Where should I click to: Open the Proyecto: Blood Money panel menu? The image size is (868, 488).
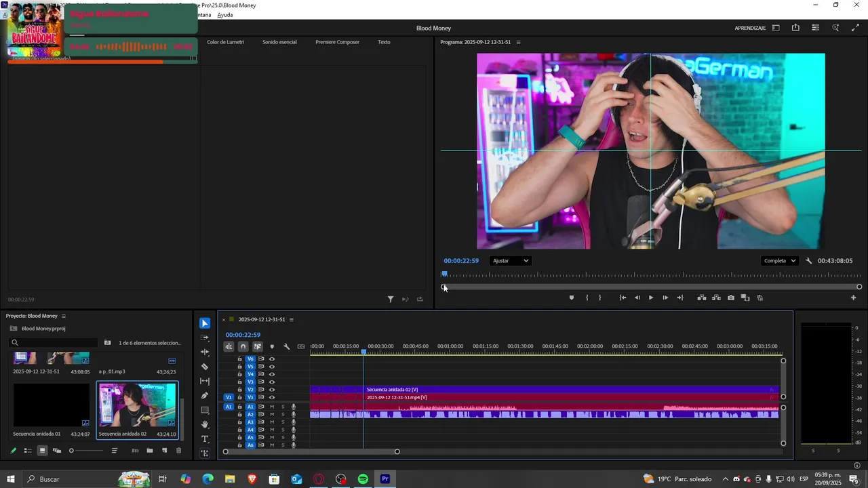[x=64, y=316]
